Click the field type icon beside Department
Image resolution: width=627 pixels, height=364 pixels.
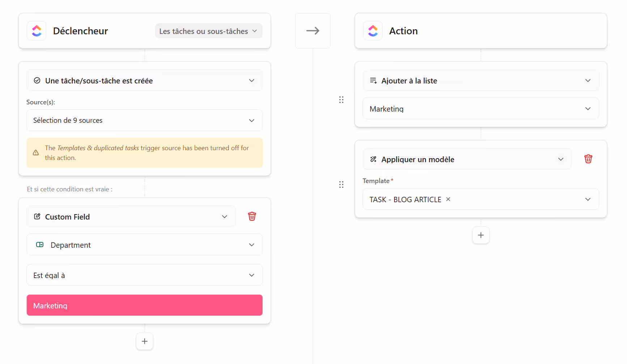(40, 245)
